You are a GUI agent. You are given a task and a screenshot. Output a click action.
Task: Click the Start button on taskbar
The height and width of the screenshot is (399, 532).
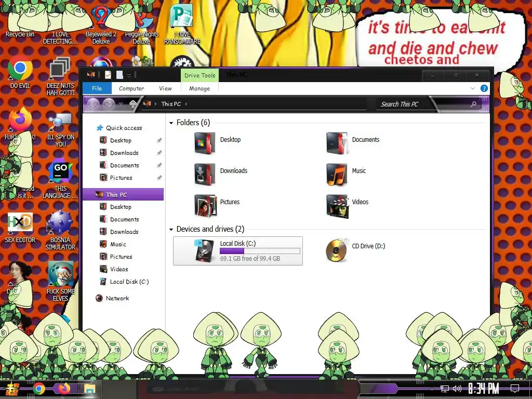click(12, 389)
